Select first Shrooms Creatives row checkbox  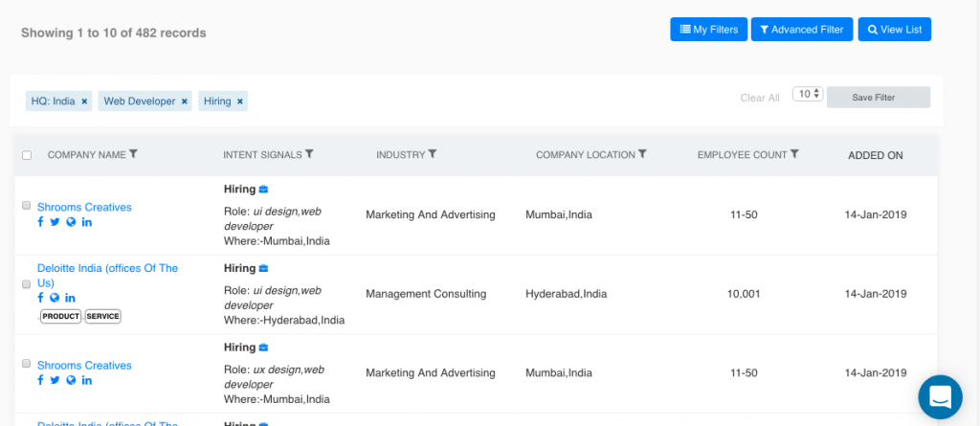click(x=26, y=205)
